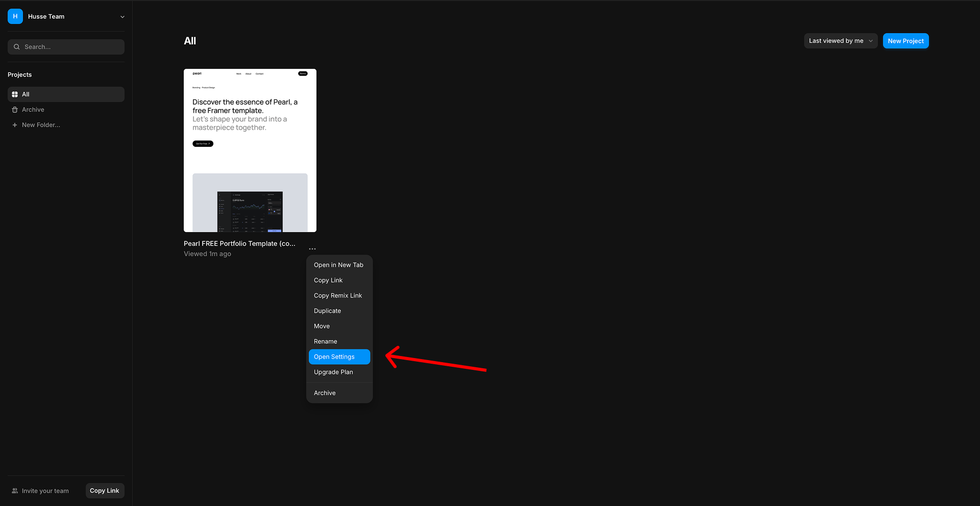980x506 pixels.
Task: Click the Husse Team avatar icon
Action: tap(15, 16)
